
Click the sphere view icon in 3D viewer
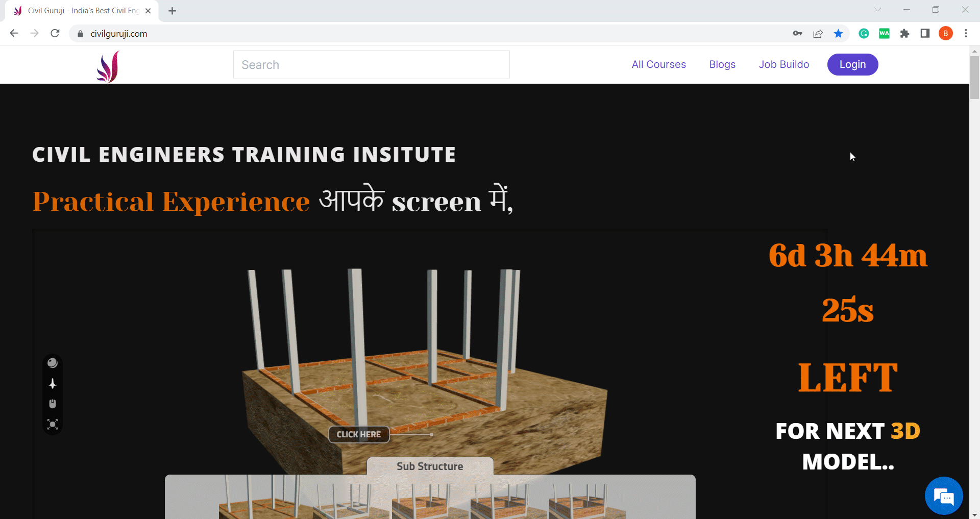click(x=53, y=363)
